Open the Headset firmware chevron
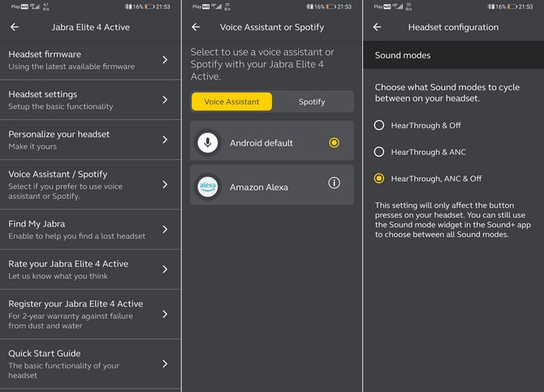This screenshot has width=544, height=392. click(165, 60)
